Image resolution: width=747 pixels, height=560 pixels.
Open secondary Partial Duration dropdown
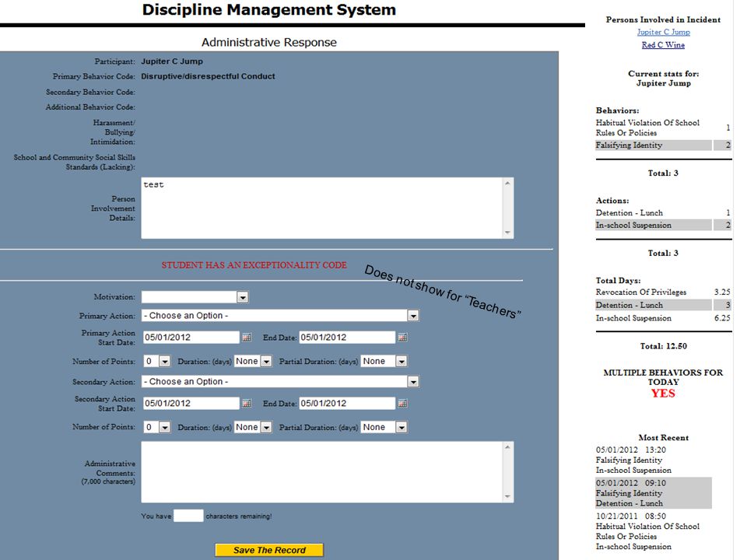[x=402, y=428]
